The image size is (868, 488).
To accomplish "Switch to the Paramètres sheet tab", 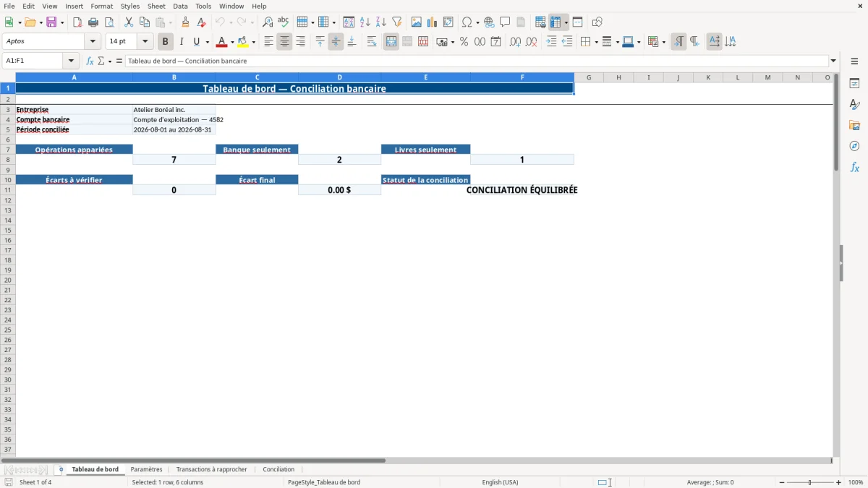I will coord(146,470).
